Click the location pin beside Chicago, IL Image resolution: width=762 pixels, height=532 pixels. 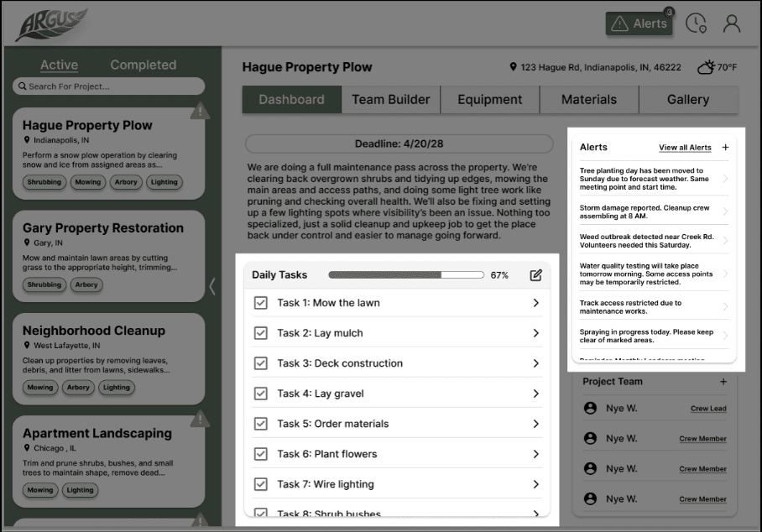pos(27,448)
